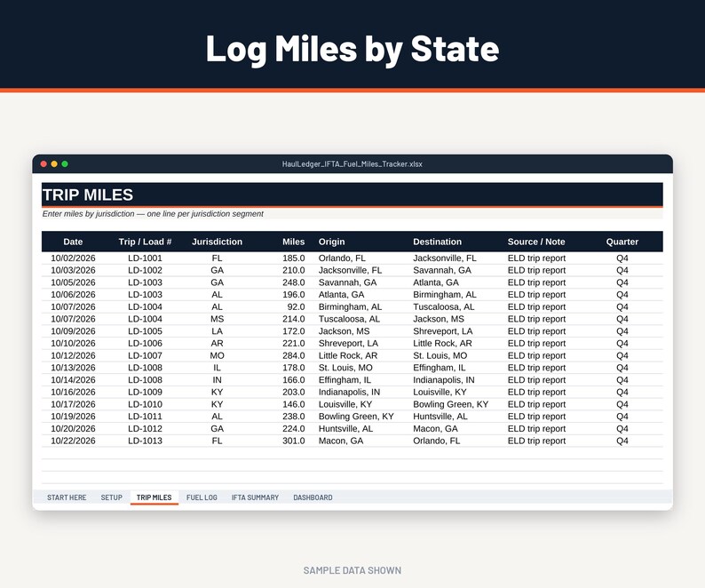Viewport: 705px width, 588px height.
Task: Select origin cell St. Louis, MO
Action: 345,368
